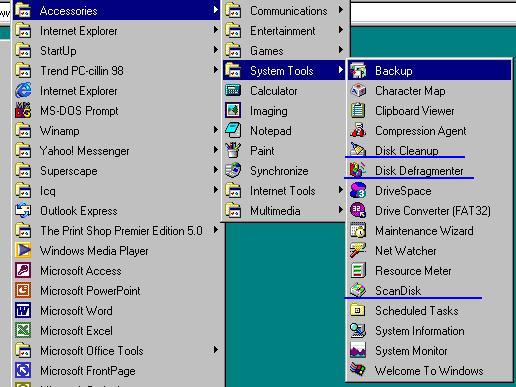Click the Net Watcher icon
The image size is (516, 387).
358,251
